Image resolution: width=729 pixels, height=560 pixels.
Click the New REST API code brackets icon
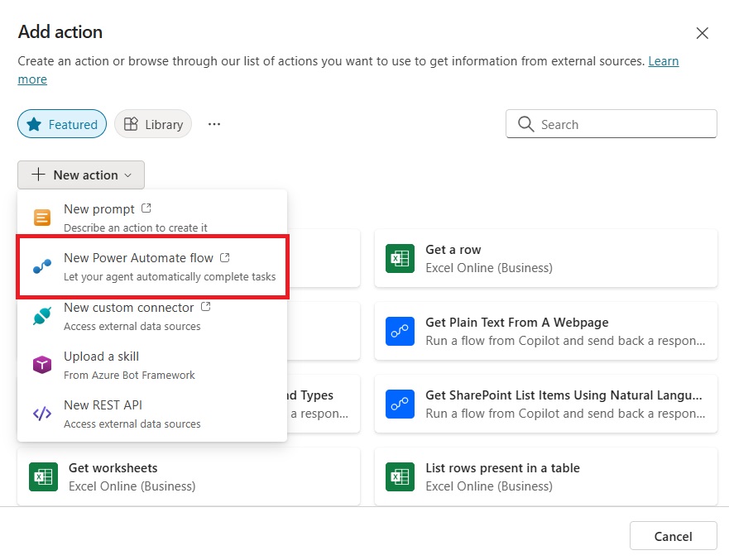(42, 414)
